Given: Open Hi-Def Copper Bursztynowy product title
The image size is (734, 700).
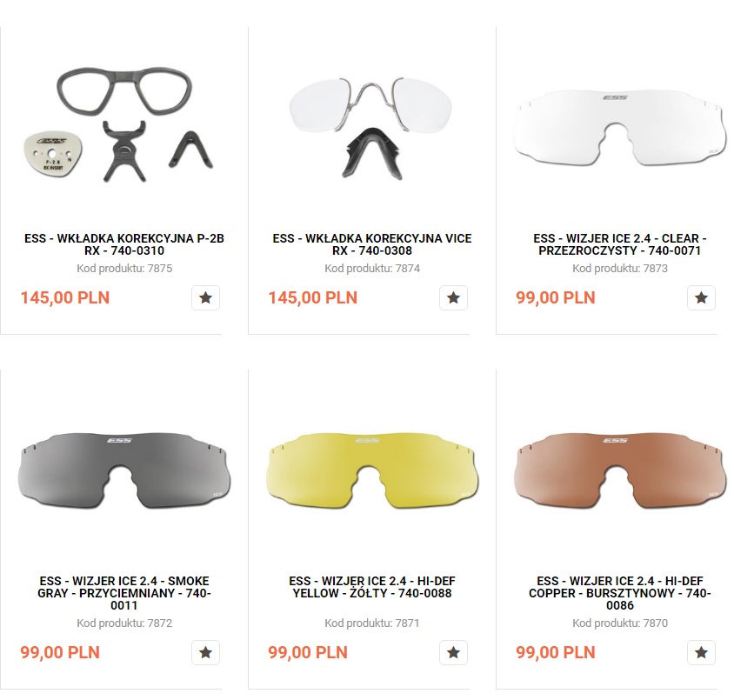Looking at the screenshot, I should 619,593.
